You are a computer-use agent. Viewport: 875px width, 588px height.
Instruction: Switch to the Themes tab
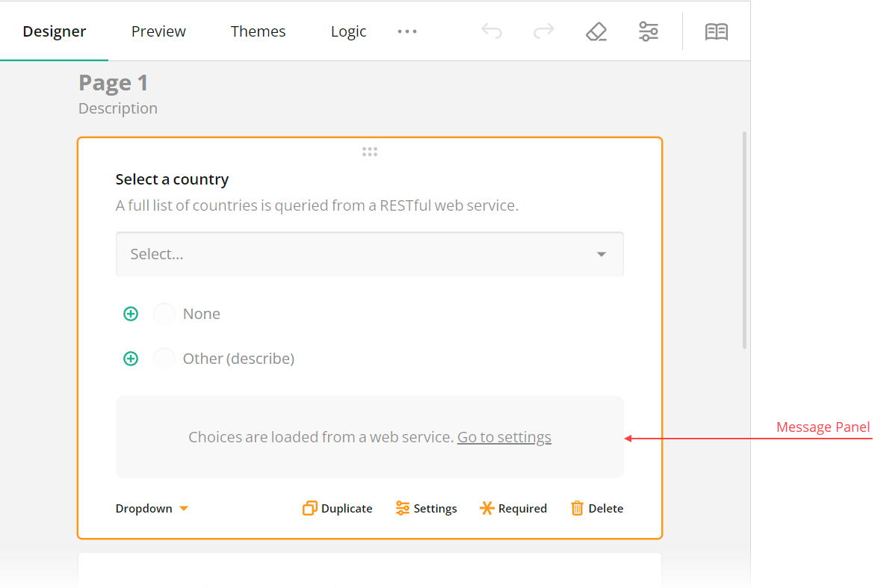click(x=259, y=31)
